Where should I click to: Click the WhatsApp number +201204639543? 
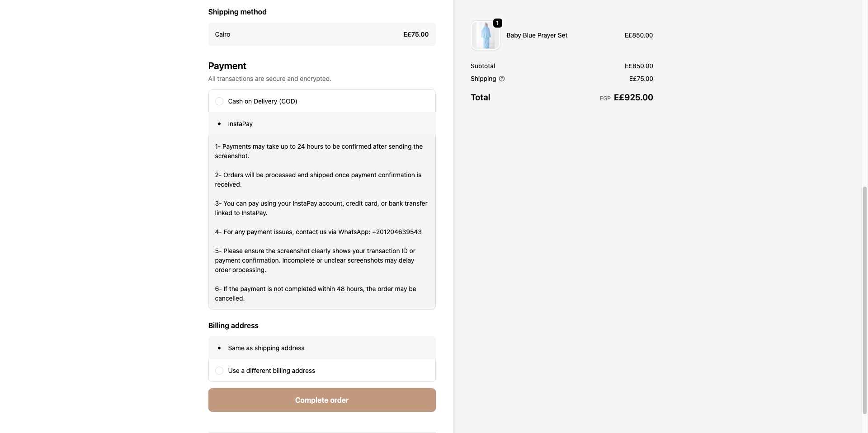397,232
